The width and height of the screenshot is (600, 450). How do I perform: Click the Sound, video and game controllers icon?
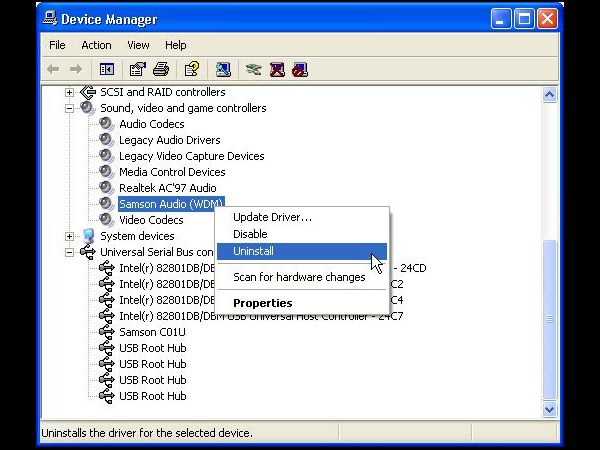(x=88, y=108)
